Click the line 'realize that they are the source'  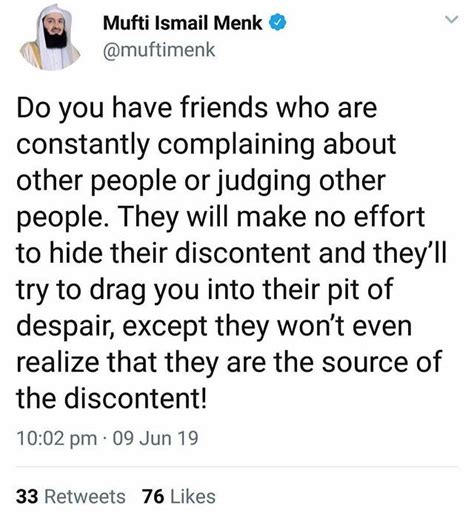[x=212, y=362]
